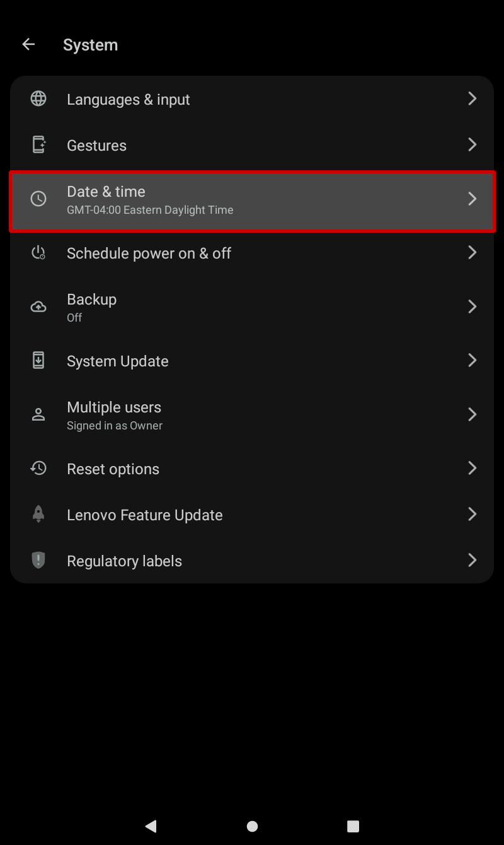Click the Gestures phone icon
Screen dimensions: 504x845
(38, 144)
